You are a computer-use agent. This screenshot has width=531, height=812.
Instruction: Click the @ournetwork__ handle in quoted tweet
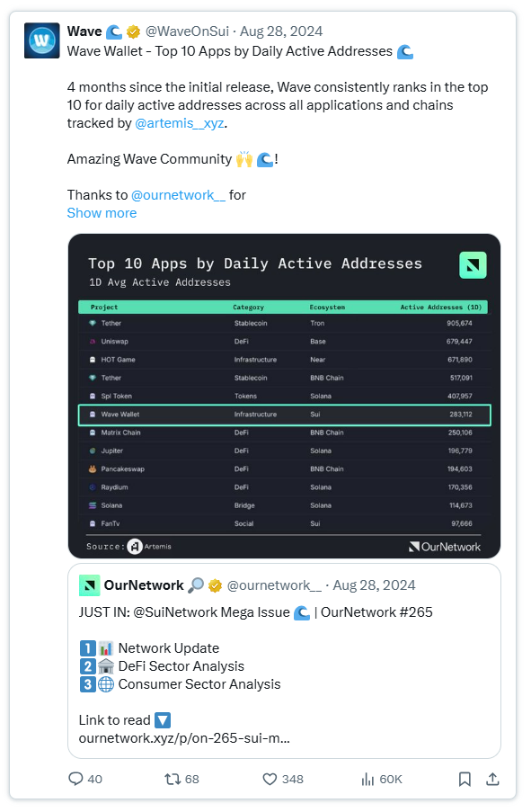[x=274, y=585]
